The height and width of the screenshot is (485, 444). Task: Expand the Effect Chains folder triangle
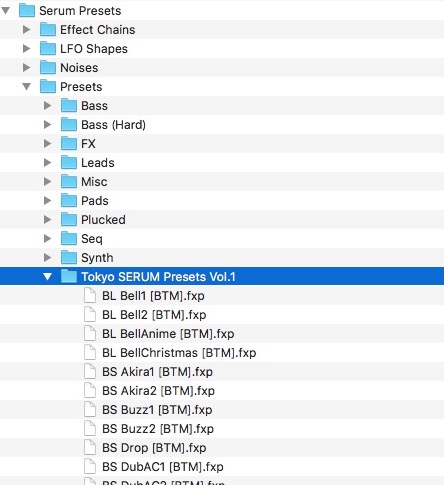click(x=27, y=30)
